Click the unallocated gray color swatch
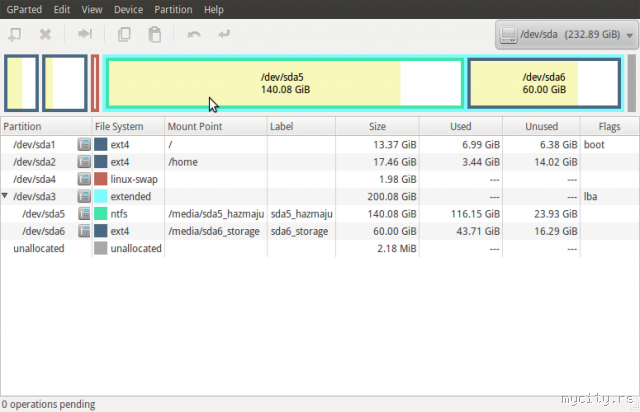Viewport: 640px width, 412px height. [100, 248]
